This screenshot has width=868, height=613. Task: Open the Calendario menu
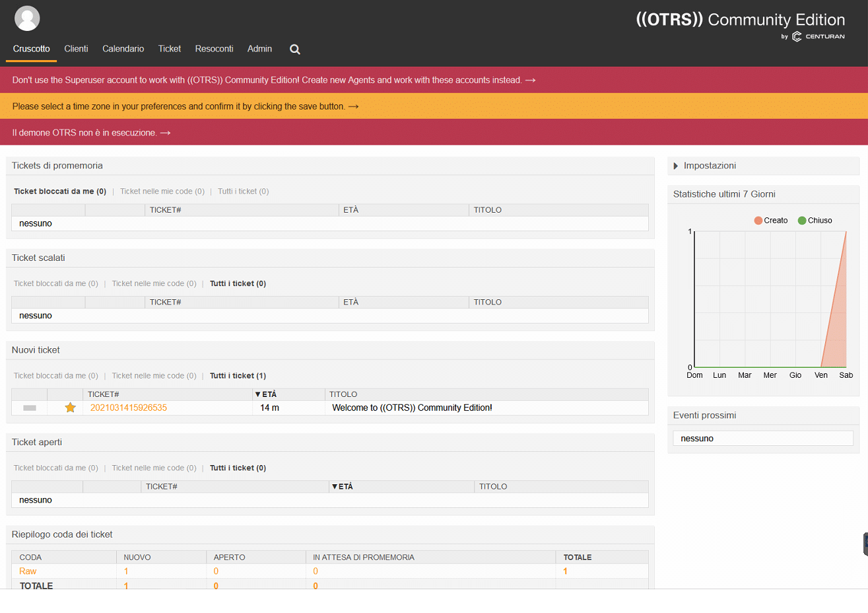[x=123, y=49]
